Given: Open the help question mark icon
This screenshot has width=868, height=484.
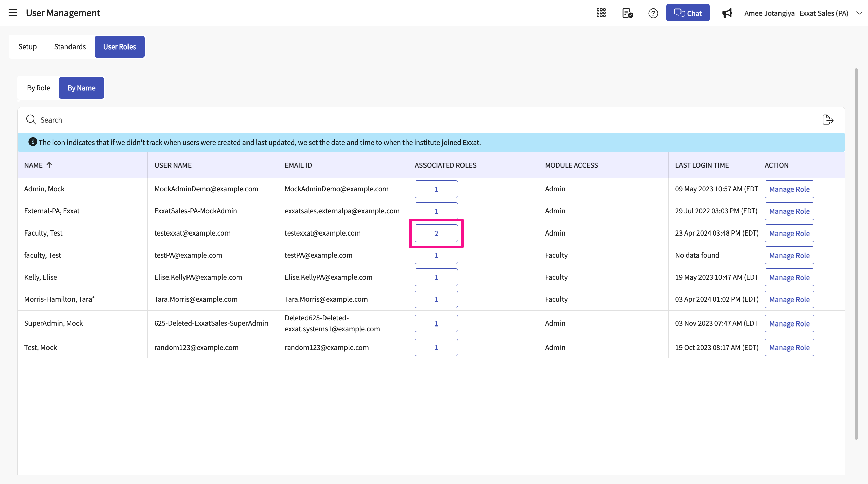Looking at the screenshot, I should 653,13.
